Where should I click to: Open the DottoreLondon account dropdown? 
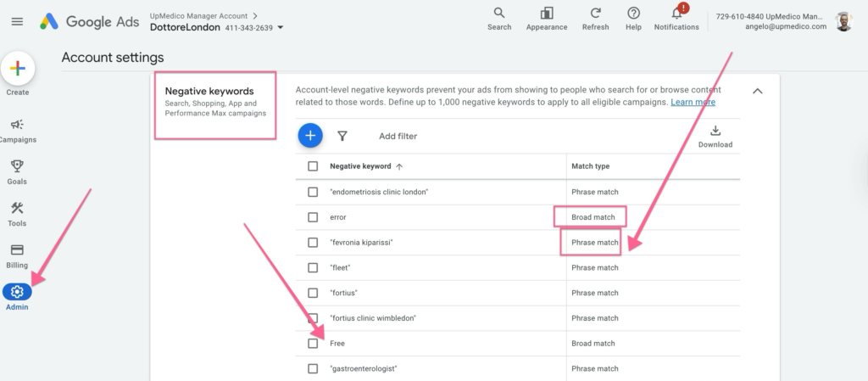click(x=280, y=28)
